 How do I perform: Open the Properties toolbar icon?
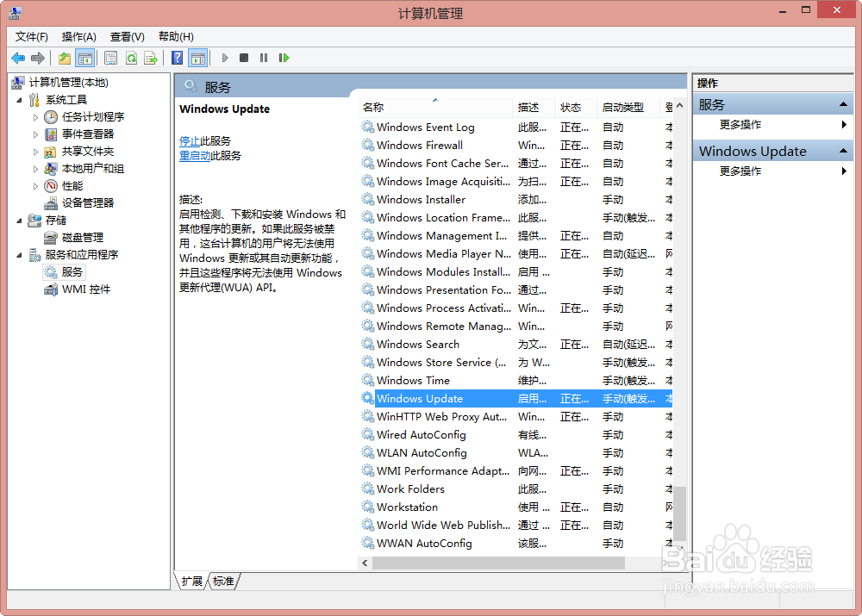[x=110, y=58]
